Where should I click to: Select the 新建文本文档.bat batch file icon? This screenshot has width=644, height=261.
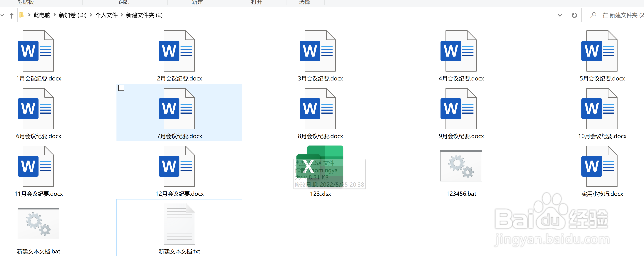(38, 224)
